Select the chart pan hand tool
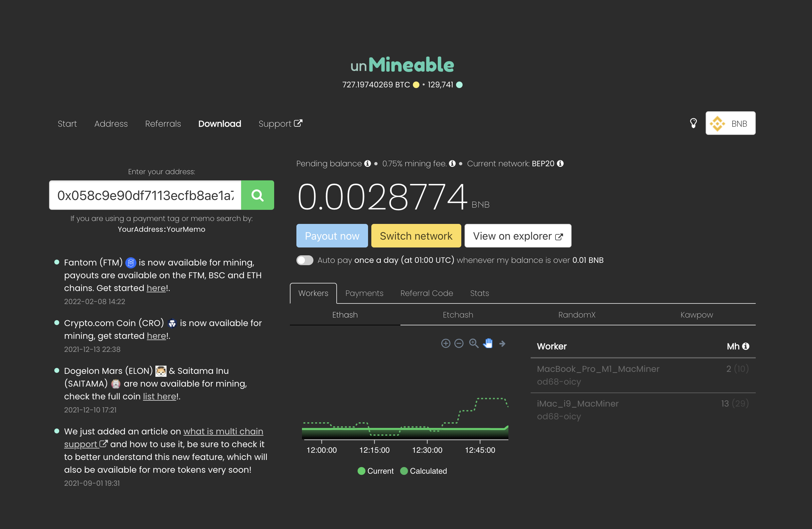Viewport: 812px width, 529px height. 488,343
